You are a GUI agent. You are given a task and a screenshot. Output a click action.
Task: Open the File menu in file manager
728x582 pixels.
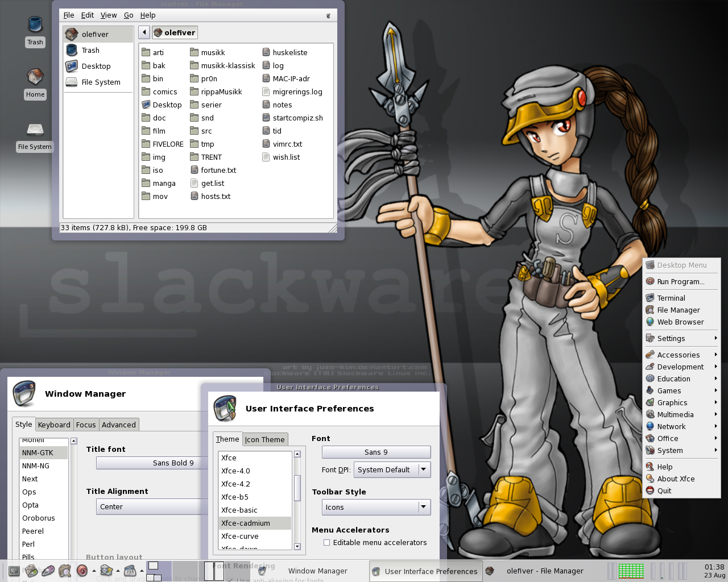(x=69, y=15)
